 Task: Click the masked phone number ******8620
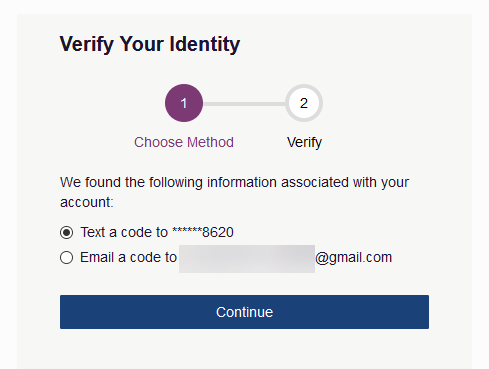tap(203, 232)
